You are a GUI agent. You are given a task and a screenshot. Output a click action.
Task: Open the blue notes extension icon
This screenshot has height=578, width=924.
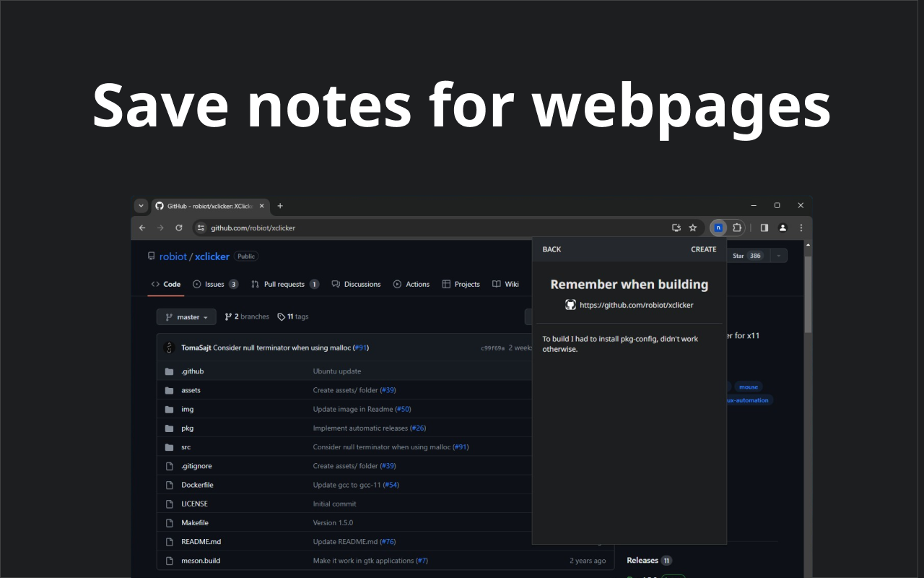point(718,228)
